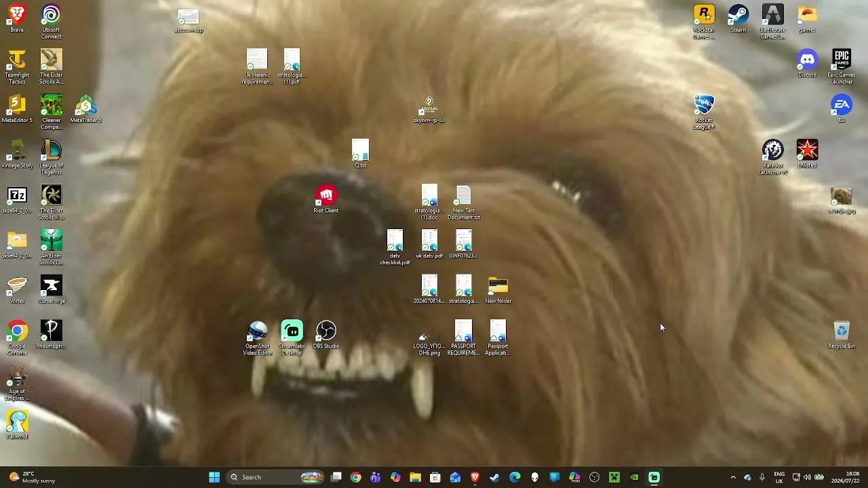Select the Paradox Launcher desktop icon
The image size is (868, 488).
(x=773, y=157)
